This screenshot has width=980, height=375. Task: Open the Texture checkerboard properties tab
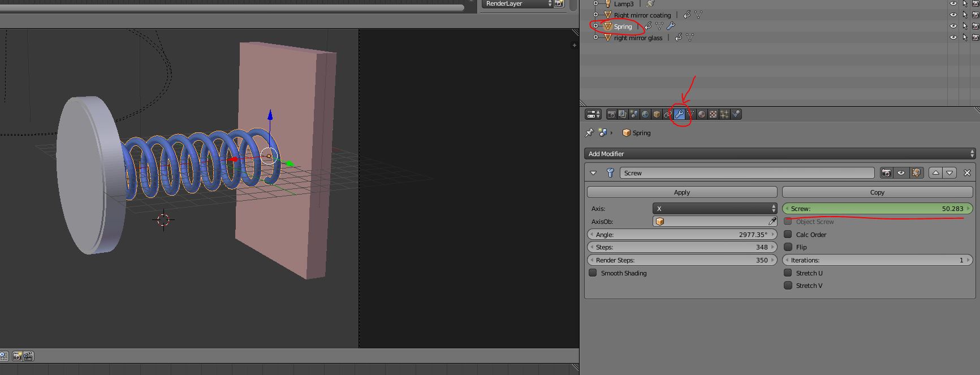(713, 114)
